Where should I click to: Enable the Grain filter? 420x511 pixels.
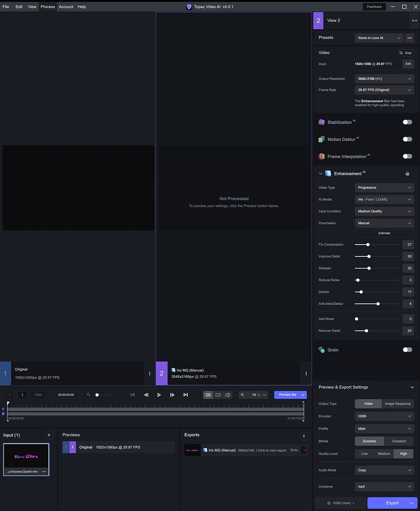tap(407, 350)
